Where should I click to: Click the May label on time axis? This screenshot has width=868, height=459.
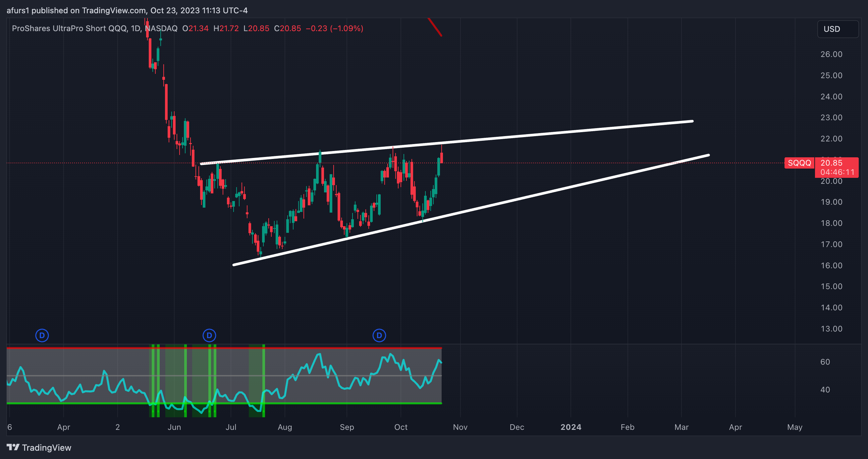pyautogui.click(x=794, y=427)
